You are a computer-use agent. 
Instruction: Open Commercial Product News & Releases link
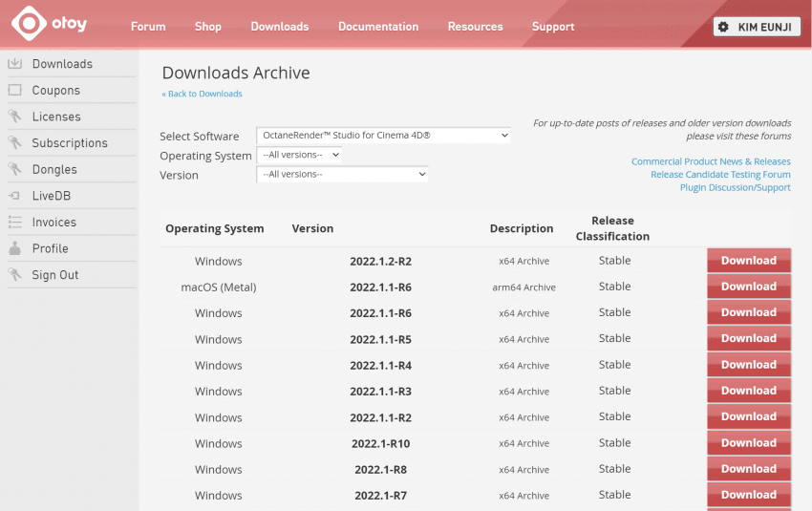pyautogui.click(x=711, y=161)
